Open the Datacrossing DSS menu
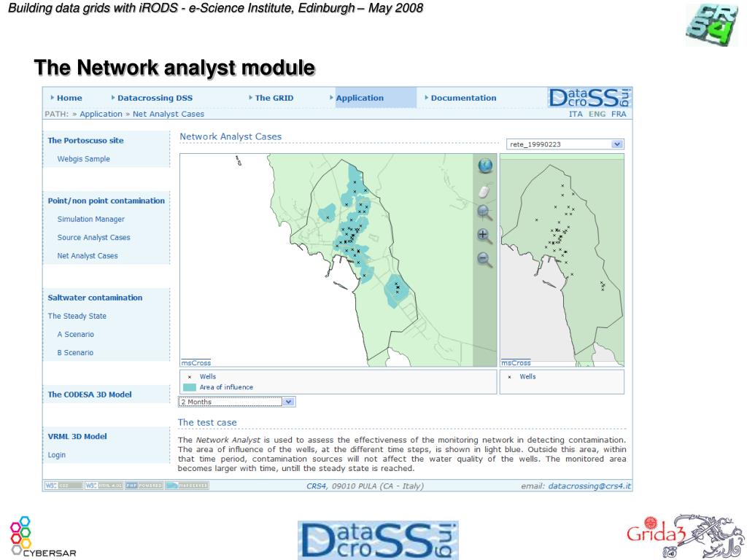 [x=155, y=98]
